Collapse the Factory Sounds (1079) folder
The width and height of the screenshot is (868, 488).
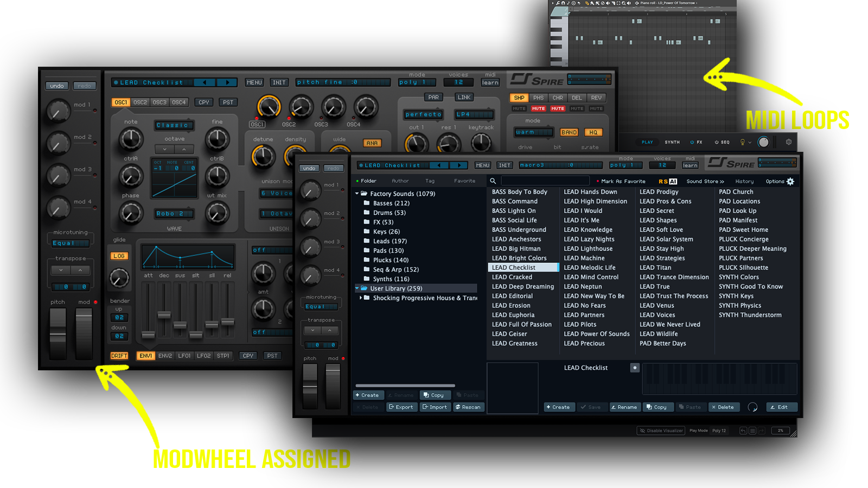(357, 194)
